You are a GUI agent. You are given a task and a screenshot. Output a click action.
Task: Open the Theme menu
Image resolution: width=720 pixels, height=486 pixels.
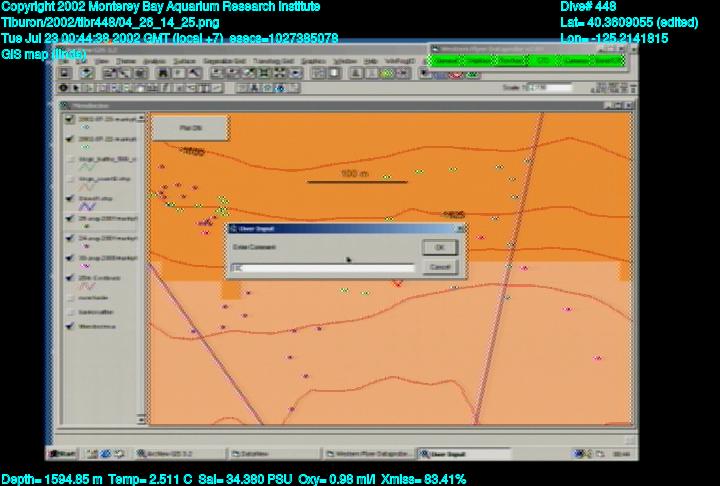(x=127, y=61)
